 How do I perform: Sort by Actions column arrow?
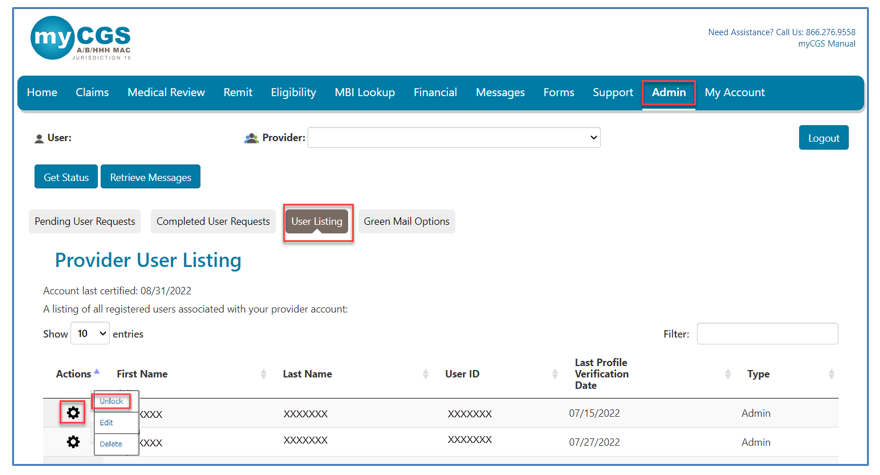point(97,373)
